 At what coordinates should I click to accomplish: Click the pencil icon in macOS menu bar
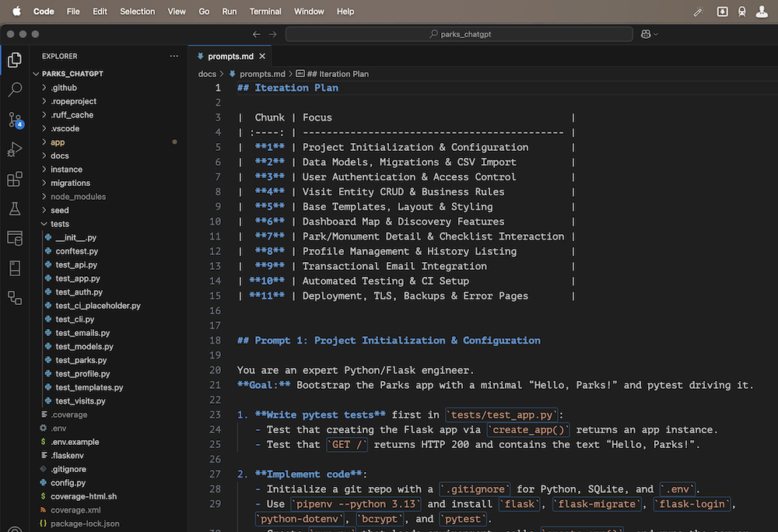[x=698, y=12]
